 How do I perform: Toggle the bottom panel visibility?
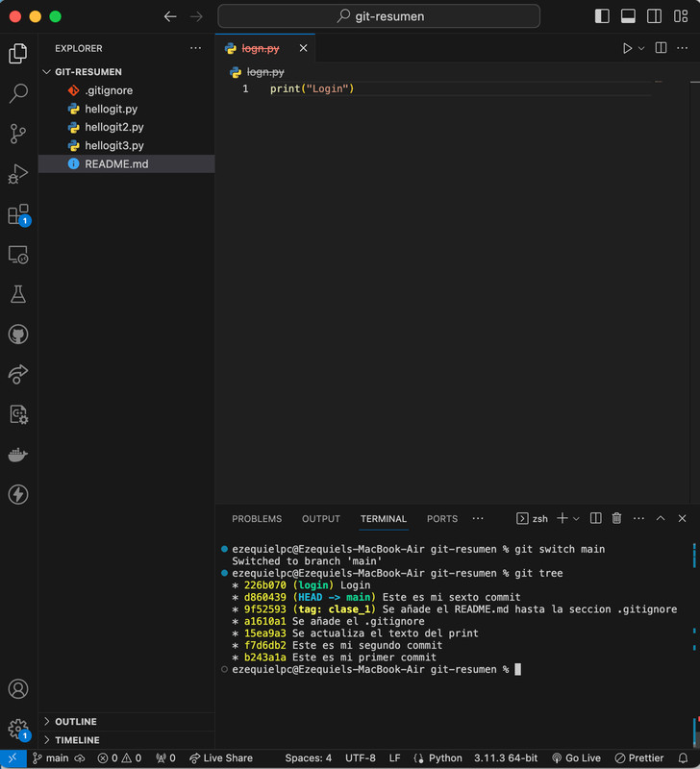(x=628, y=16)
